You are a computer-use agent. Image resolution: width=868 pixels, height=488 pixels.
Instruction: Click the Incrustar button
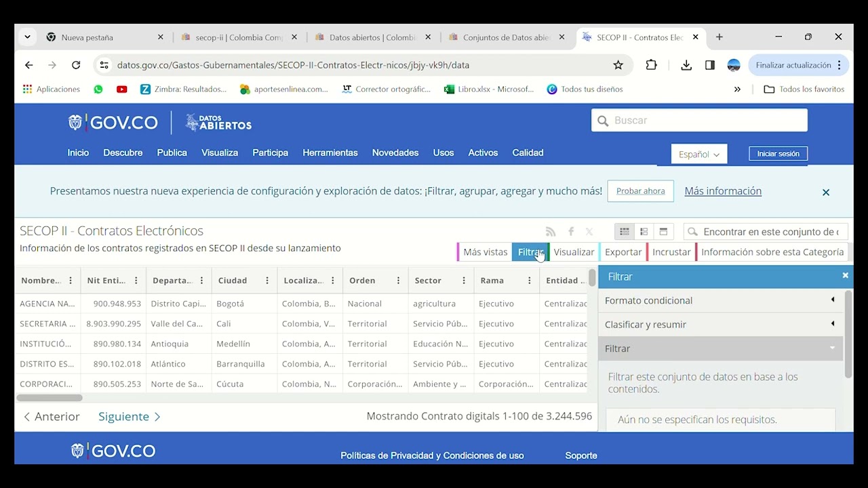(671, 252)
